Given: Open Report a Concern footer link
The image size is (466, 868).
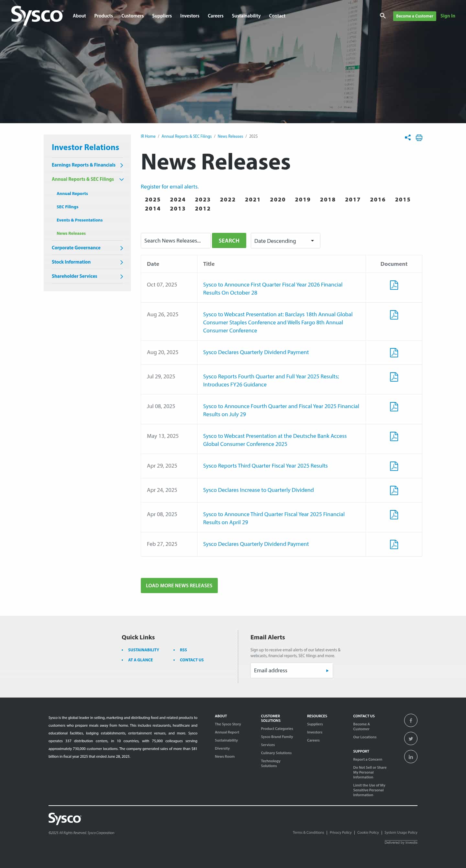Looking at the screenshot, I should tap(368, 759).
